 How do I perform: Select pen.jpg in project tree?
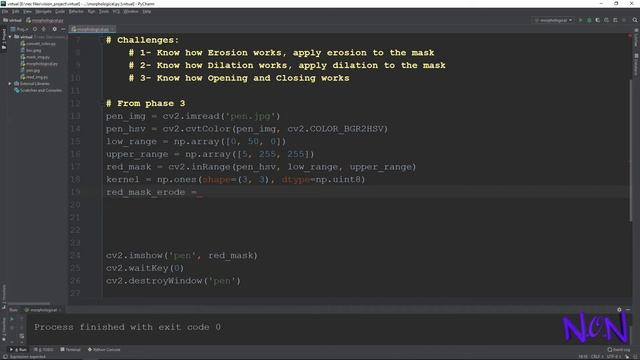tap(30, 70)
